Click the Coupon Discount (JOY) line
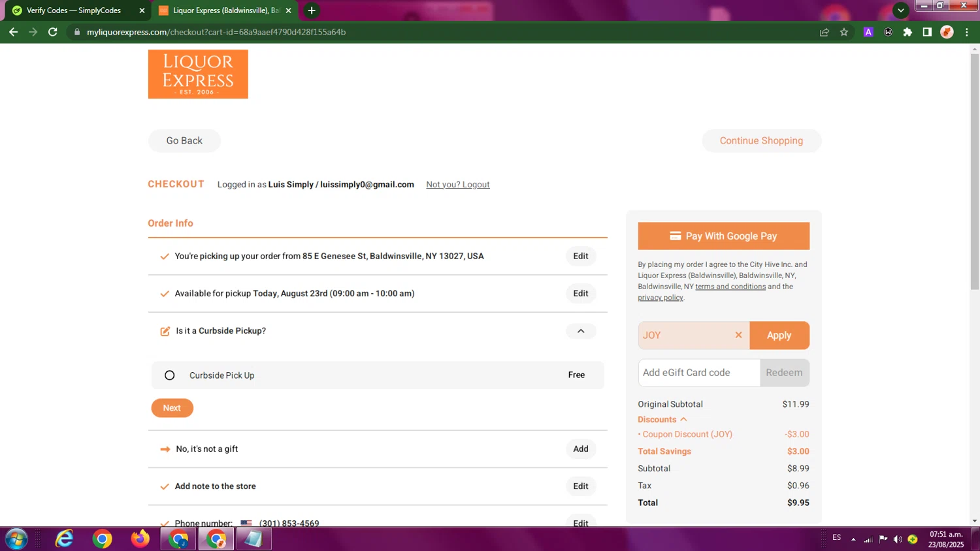 tap(723, 434)
